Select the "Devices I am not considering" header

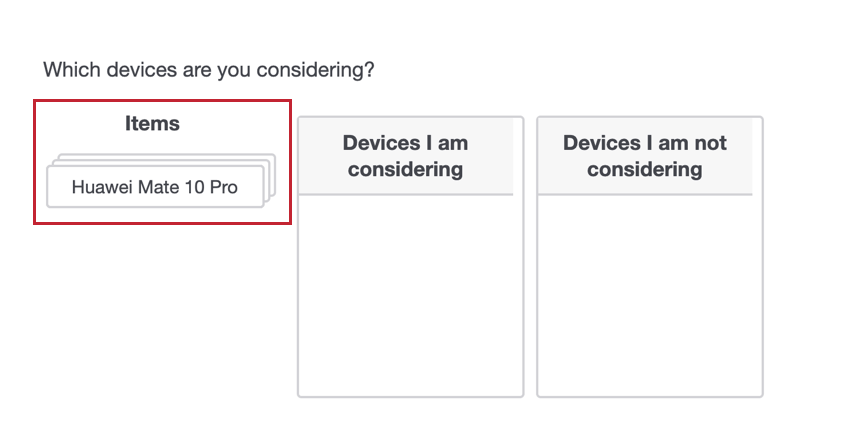click(644, 155)
